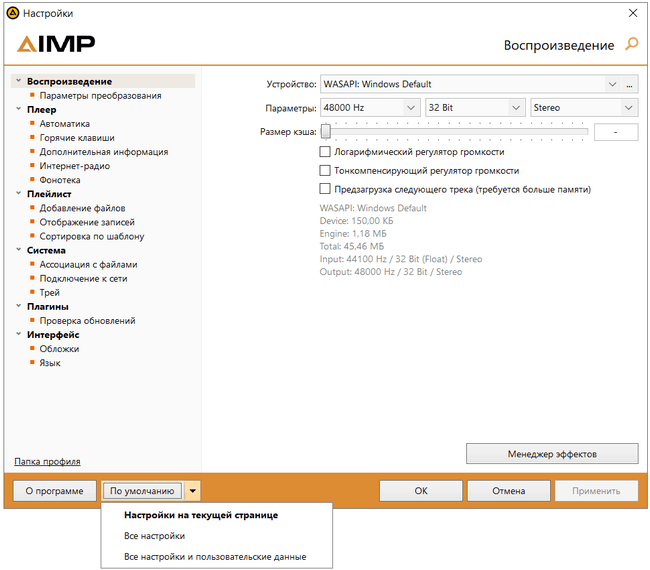This screenshot has height=570, width=650.
Task: Enable Логарифмический регулятор громкости checkbox
Action: tap(325, 152)
